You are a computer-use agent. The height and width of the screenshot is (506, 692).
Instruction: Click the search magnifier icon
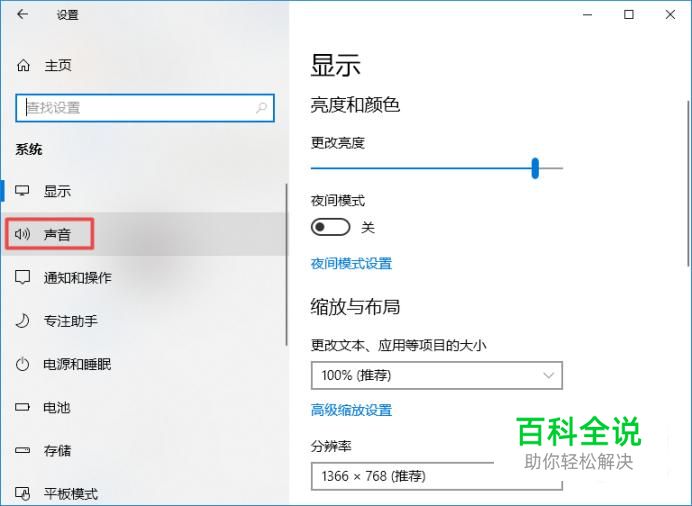[261, 108]
